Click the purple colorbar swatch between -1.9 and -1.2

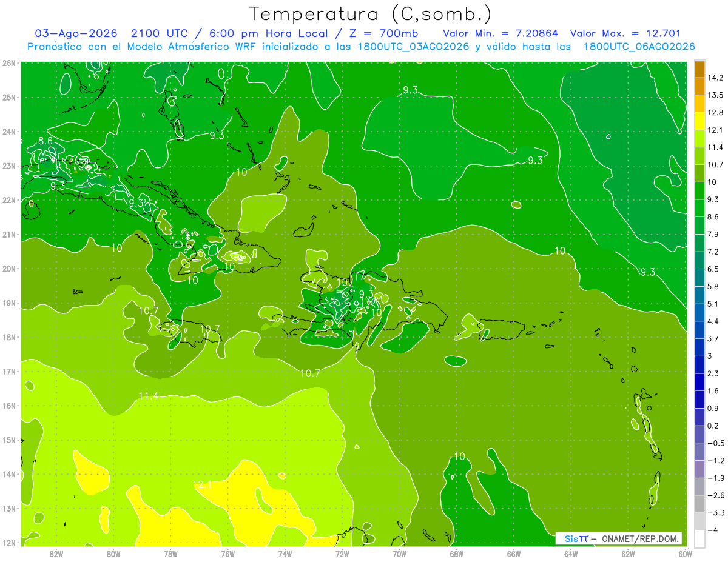point(699,469)
